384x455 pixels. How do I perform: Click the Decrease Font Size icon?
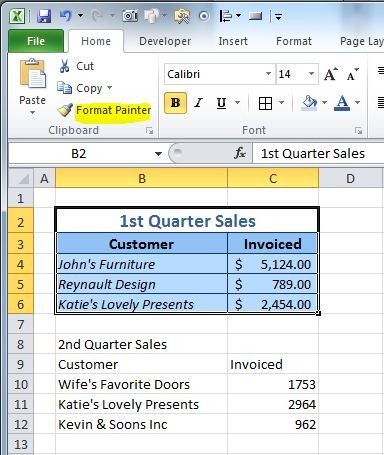352,74
